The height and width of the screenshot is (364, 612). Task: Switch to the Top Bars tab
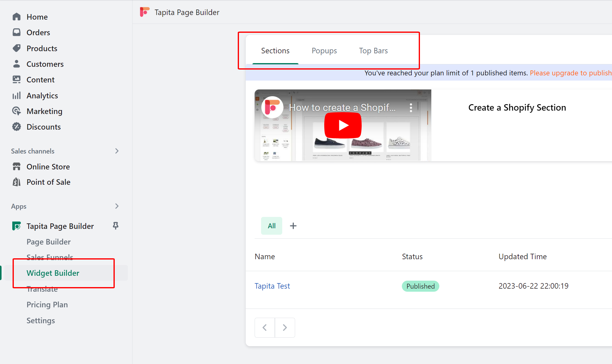pos(373,51)
